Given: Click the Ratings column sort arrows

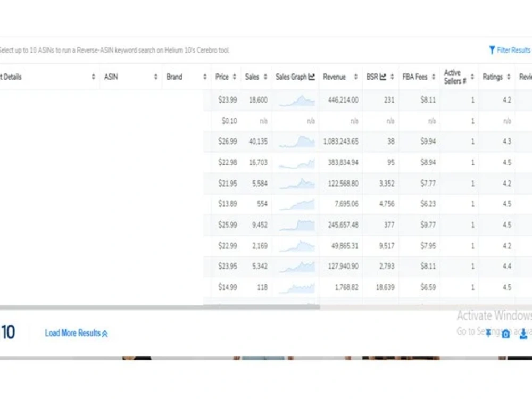Looking at the screenshot, I should point(509,77).
